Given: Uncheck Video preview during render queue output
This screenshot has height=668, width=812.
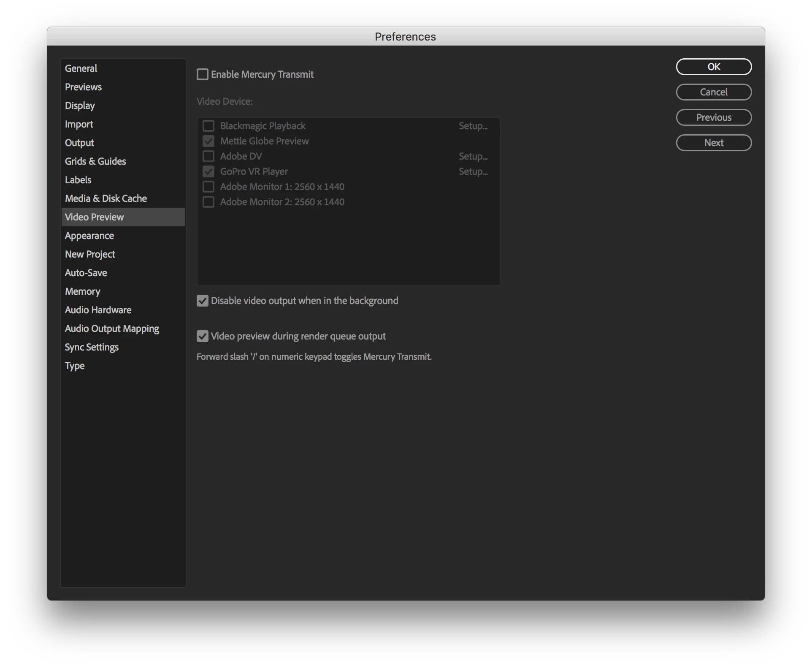Looking at the screenshot, I should pyautogui.click(x=203, y=337).
